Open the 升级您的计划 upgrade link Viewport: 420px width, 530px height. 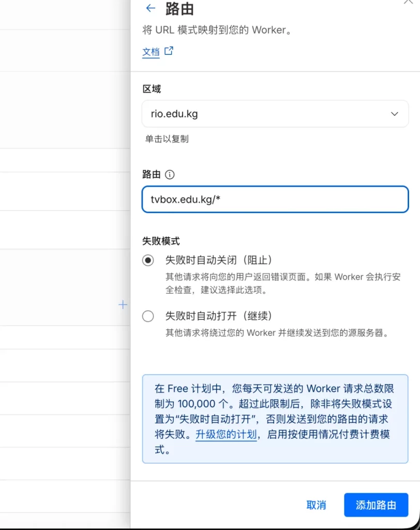226,434
